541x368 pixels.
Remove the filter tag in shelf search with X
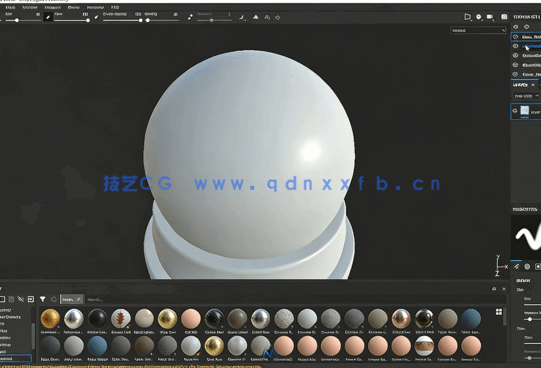coord(79,299)
